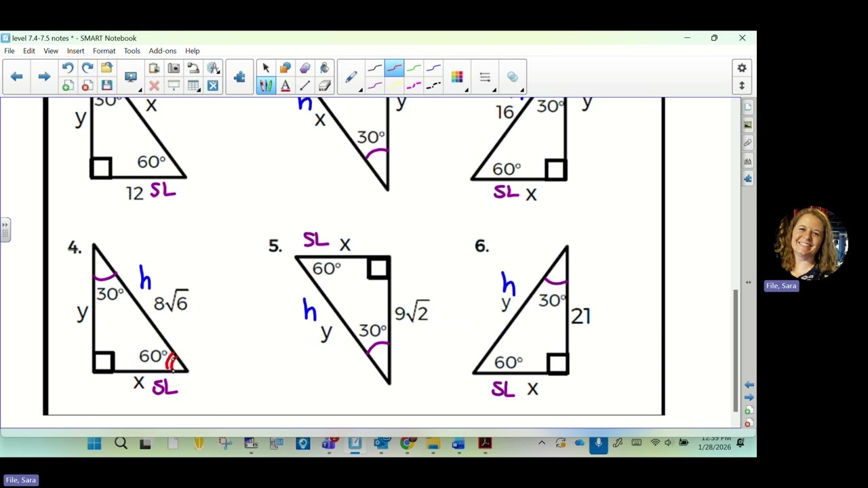Open the Windows Start menu

[x=94, y=444]
